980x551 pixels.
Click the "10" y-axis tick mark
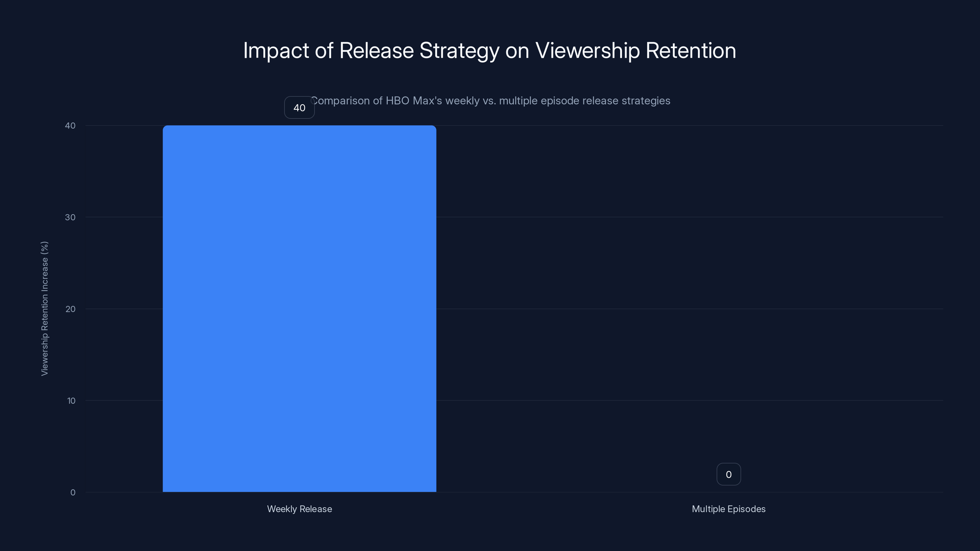pos(71,400)
